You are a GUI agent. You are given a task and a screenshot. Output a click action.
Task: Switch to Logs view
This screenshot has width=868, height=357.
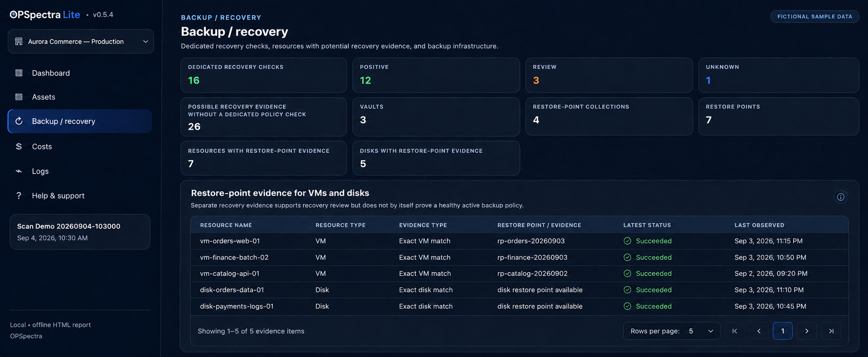pyautogui.click(x=80, y=171)
